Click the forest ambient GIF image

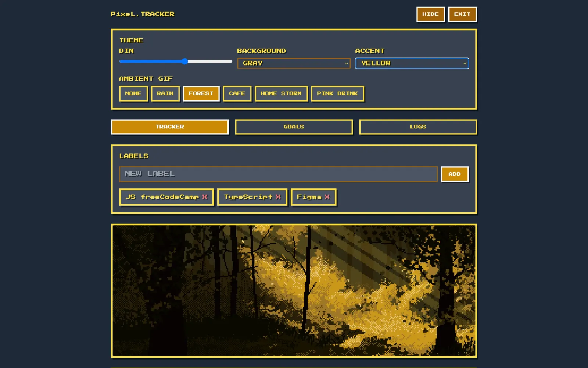[x=294, y=291]
